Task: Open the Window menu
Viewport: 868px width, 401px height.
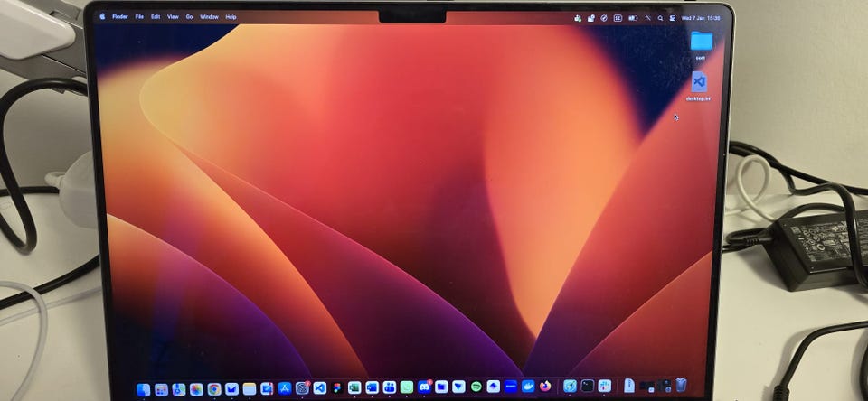Action: tap(209, 16)
